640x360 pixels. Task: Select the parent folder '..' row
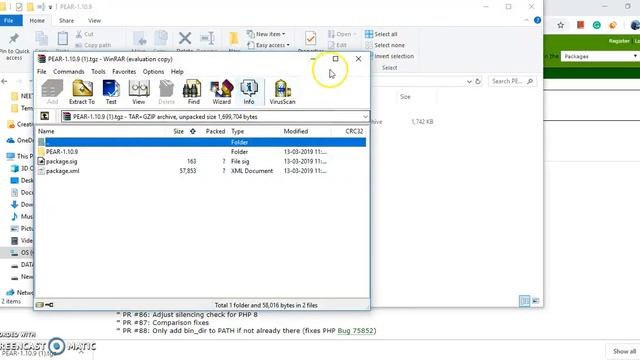tap(202, 142)
